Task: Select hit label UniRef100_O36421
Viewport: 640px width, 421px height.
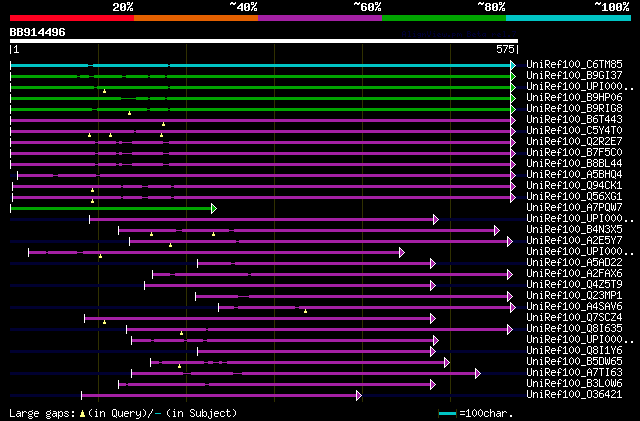Action: 574,394
